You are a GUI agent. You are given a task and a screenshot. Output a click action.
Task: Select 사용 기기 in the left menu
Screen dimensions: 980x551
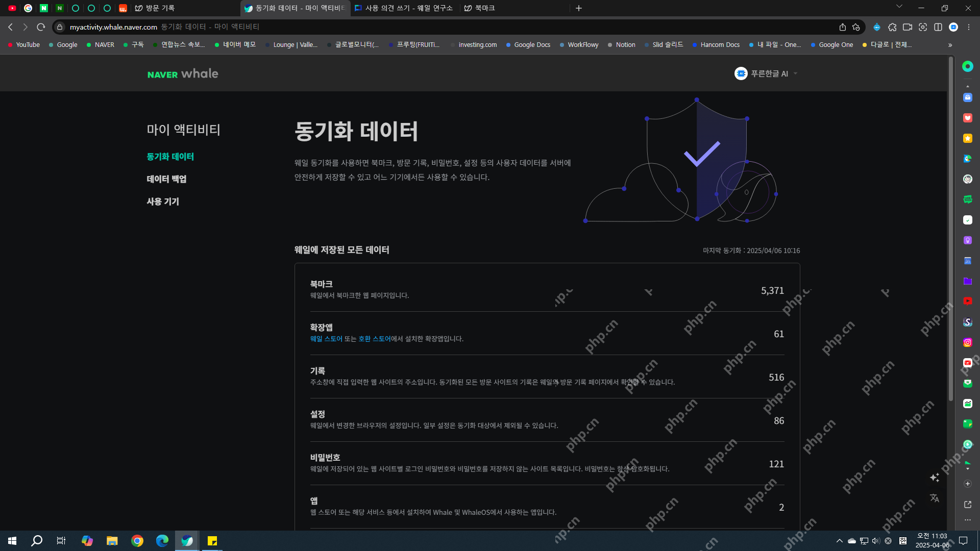(163, 202)
